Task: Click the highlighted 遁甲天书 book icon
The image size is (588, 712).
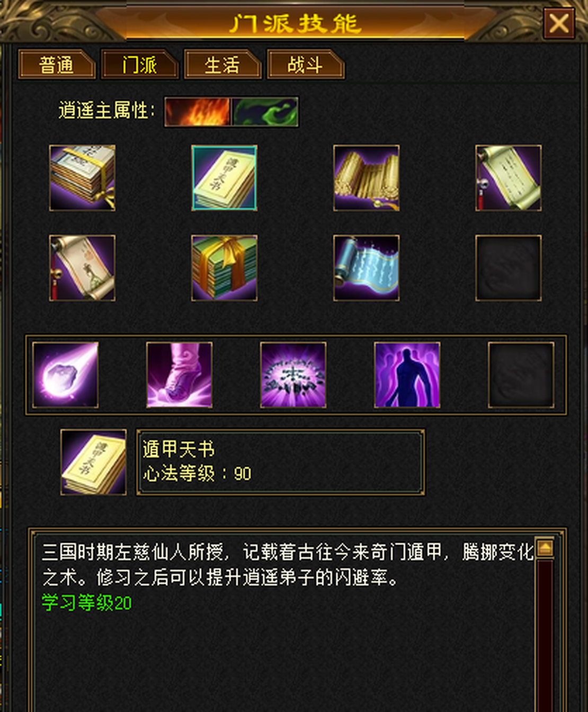Action: click(x=224, y=178)
